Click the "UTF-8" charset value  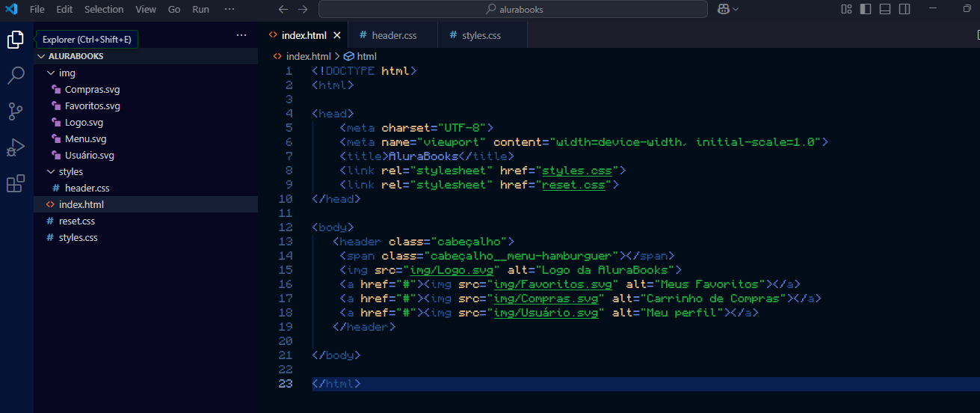[461, 127]
